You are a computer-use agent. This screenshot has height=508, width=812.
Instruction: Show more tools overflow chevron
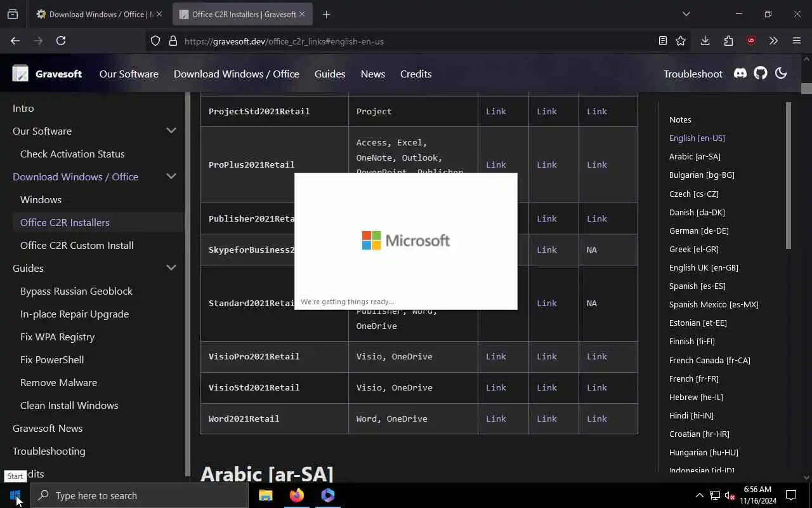773,41
